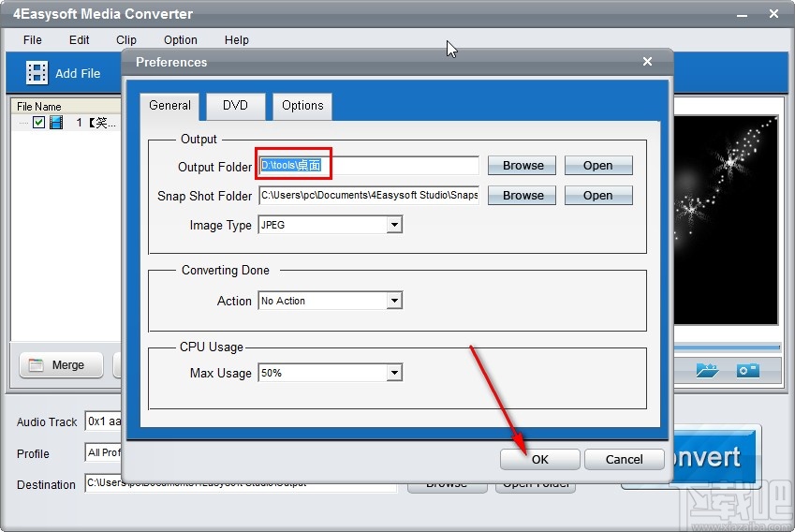This screenshot has height=532, width=795.
Task: Click the Snap Shot Folder path field
Action: pos(369,195)
